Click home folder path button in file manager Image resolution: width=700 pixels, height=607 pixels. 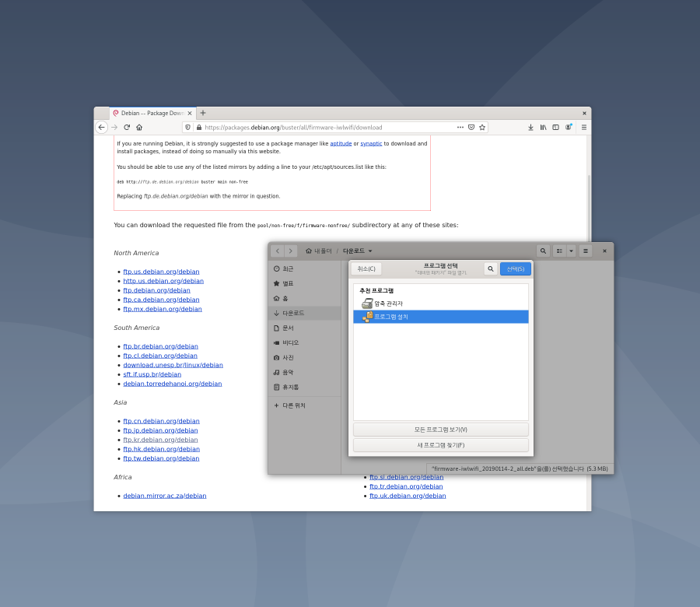319,251
